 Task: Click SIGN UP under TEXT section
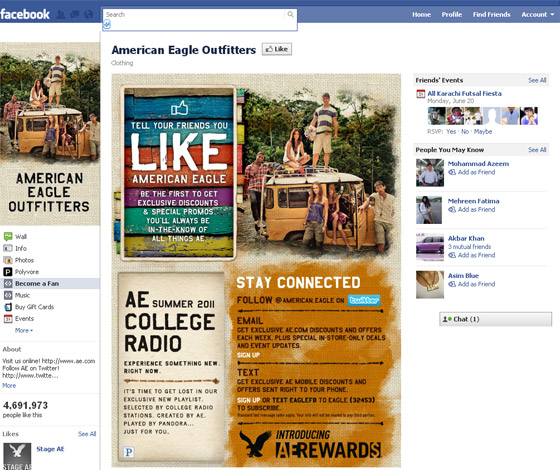tap(249, 400)
